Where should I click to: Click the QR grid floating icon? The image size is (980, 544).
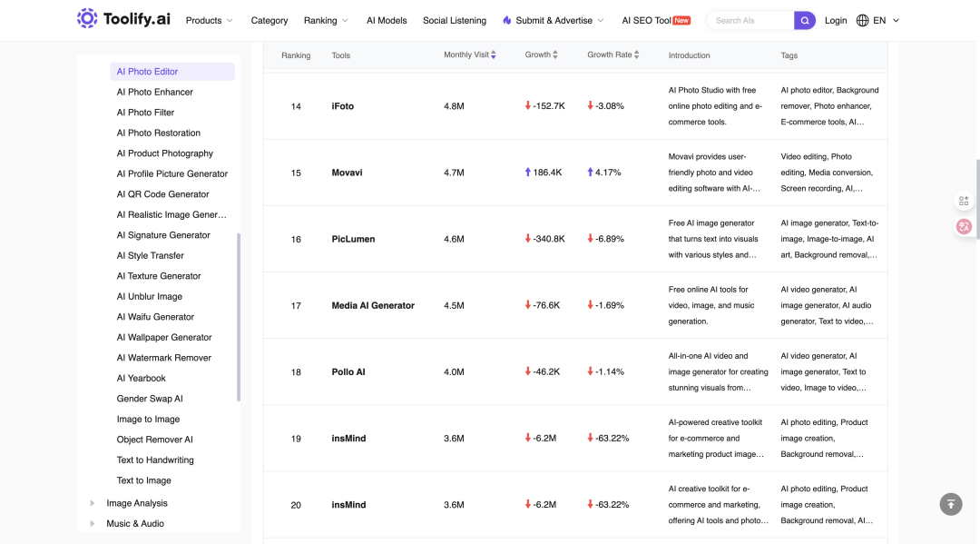[x=964, y=201]
